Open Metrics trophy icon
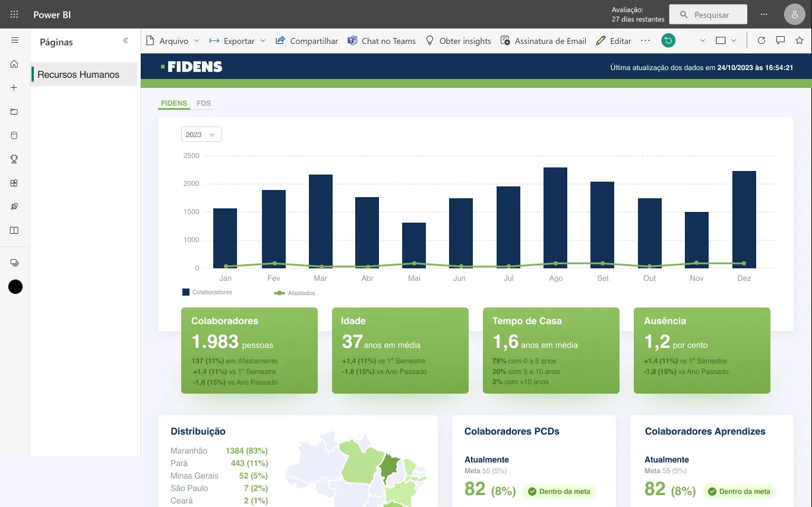 14,159
